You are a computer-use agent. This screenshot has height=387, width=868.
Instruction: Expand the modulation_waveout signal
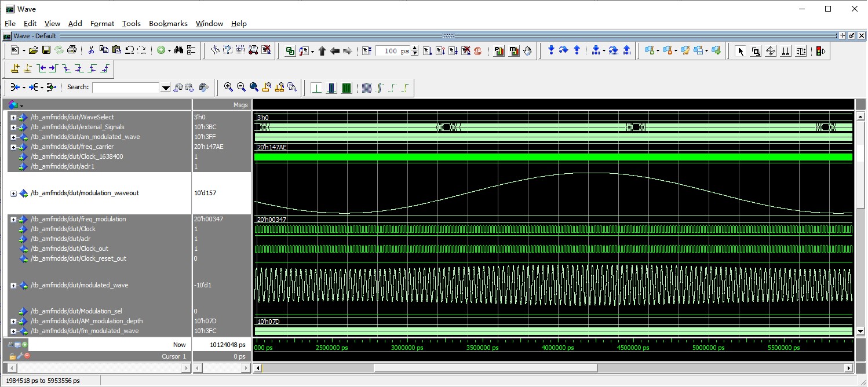(13, 193)
